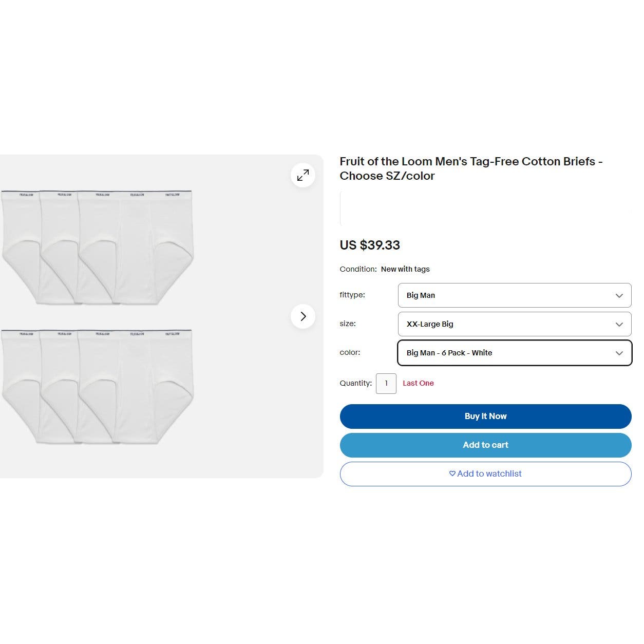Expand the color dropdown showing 6 Pack White
The height and width of the screenshot is (644, 644).
tap(514, 353)
